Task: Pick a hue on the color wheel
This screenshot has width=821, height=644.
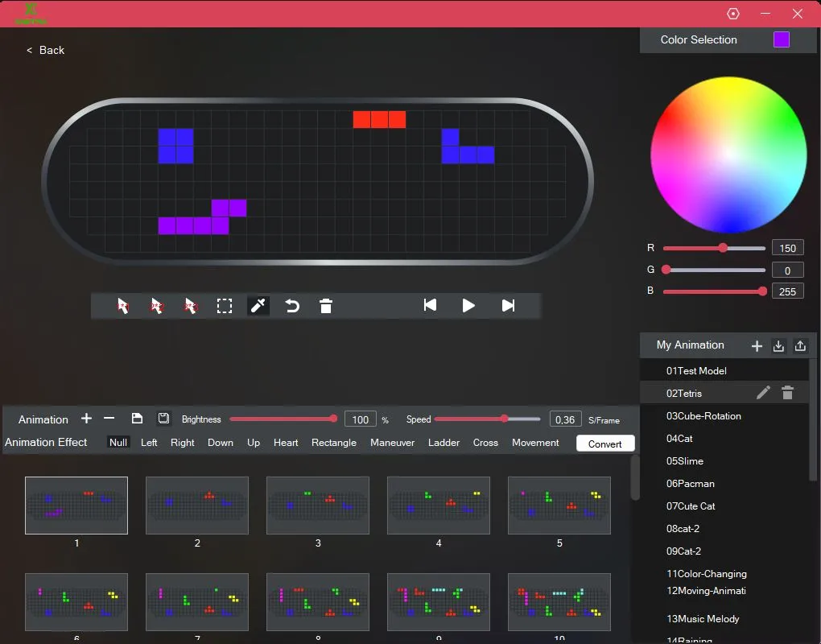Action: click(728, 155)
